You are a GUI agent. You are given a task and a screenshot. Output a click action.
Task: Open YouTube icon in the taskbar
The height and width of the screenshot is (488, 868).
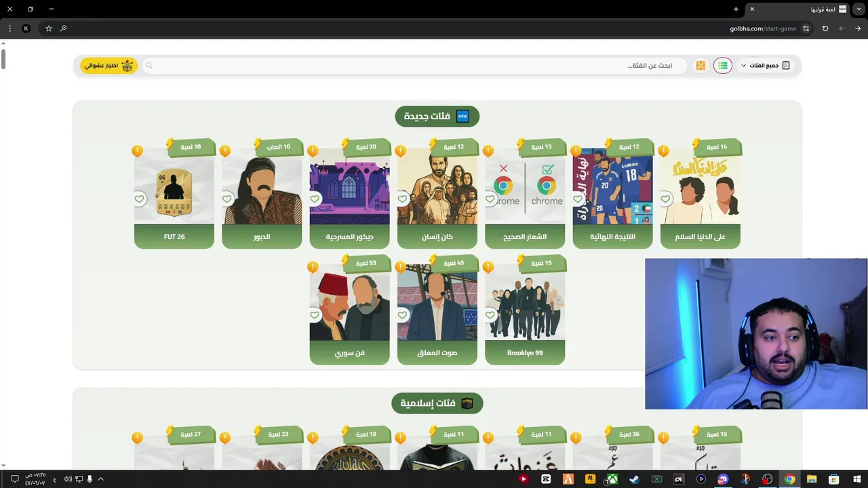[524, 479]
